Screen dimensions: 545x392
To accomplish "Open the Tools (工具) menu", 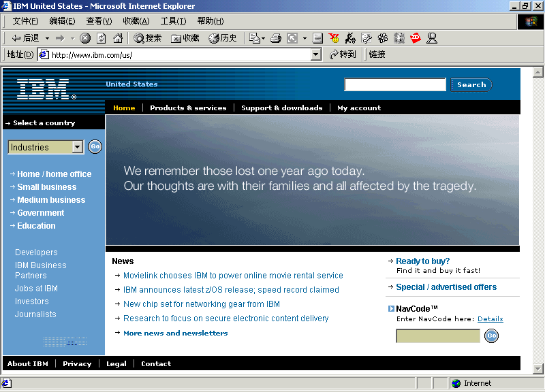I will point(174,21).
